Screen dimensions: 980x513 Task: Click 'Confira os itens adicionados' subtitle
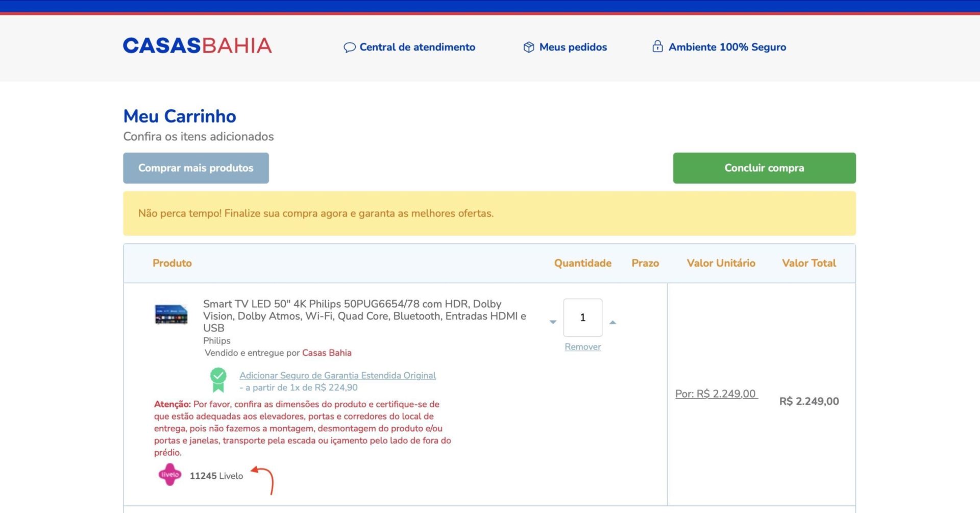(x=199, y=137)
